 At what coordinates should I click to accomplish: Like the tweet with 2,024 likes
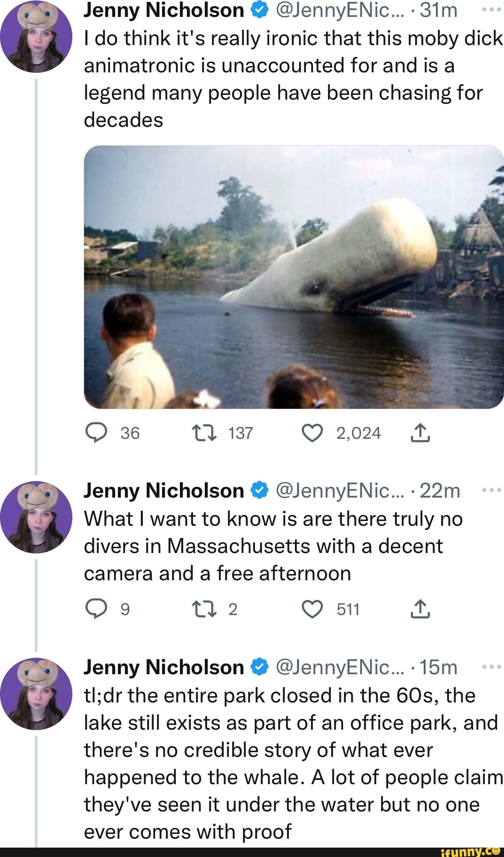click(312, 433)
